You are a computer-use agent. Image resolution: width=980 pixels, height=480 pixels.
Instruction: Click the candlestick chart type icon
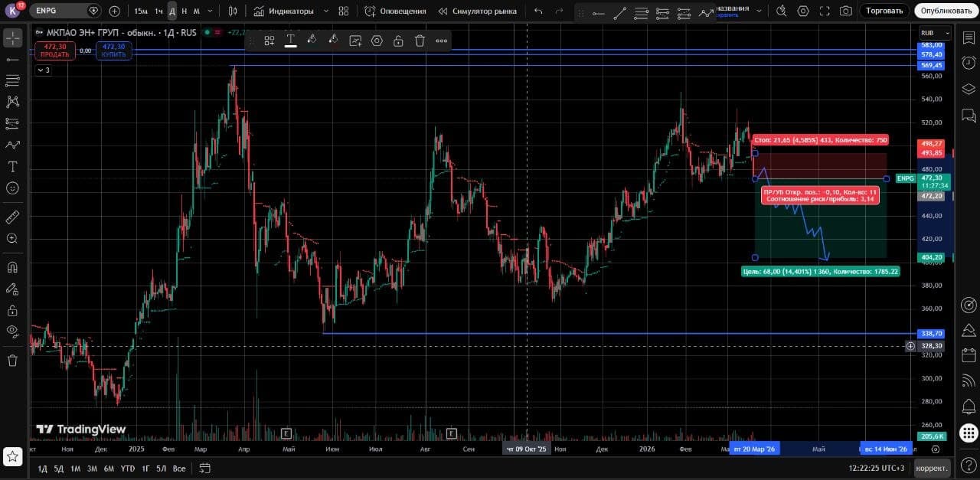(233, 11)
